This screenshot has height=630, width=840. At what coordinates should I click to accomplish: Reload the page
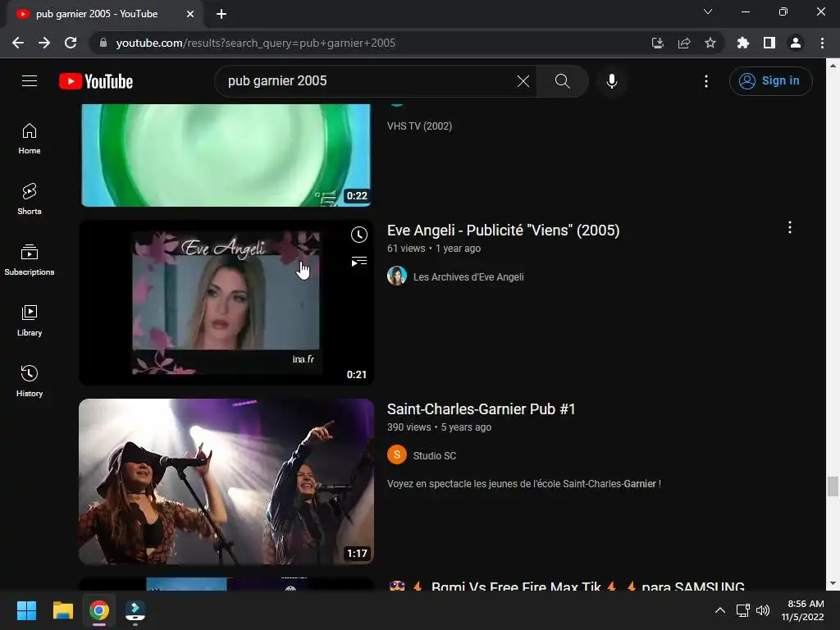pyautogui.click(x=71, y=43)
